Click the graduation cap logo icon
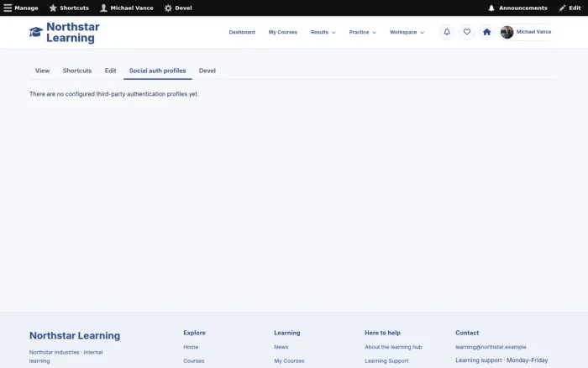588x368 pixels. click(x=36, y=32)
